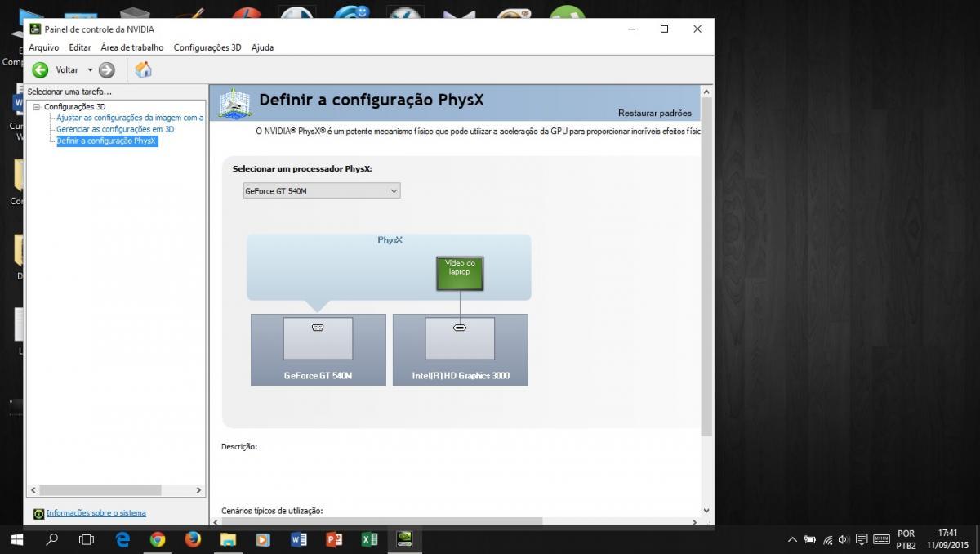The image size is (980, 554).
Task: Open the Arquivo menu
Action: click(44, 47)
